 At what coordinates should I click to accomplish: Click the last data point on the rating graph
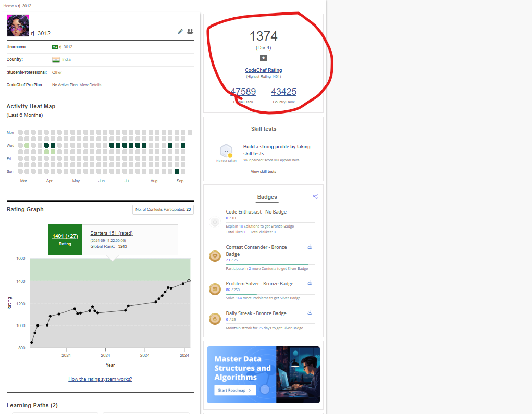pyautogui.click(x=189, y=281)
